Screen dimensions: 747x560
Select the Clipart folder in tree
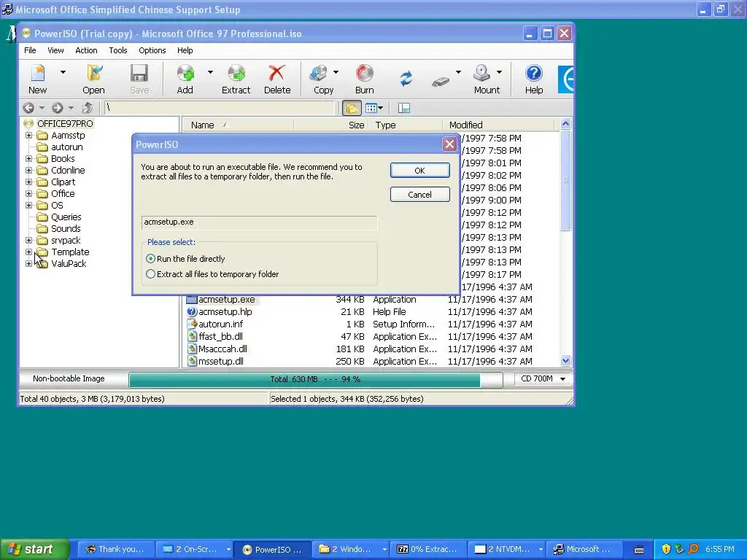click(x=63, y=182)
